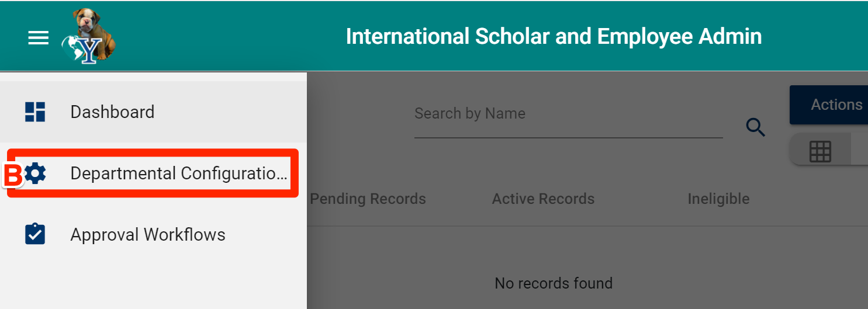Click the Approval Workflows clipboard icon
Image resolution: width=868 pixels, height=309 pixels.
tap(35, 234)
